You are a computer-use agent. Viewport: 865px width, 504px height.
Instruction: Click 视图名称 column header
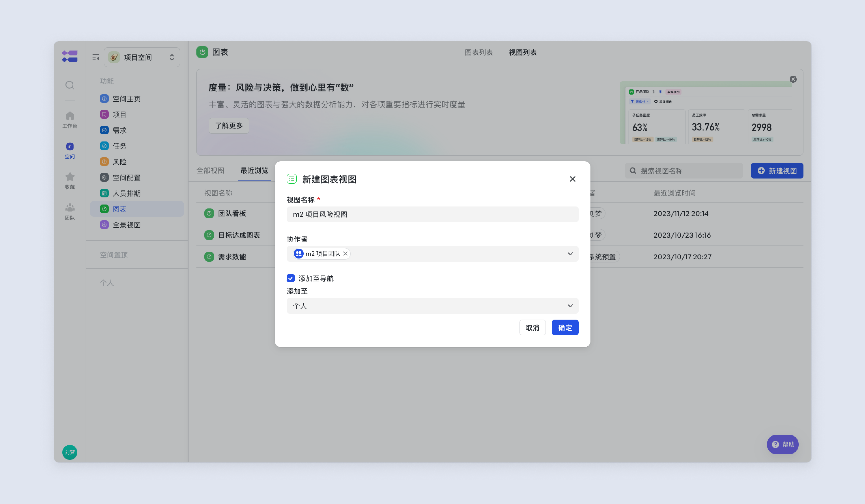coord(218,193)
